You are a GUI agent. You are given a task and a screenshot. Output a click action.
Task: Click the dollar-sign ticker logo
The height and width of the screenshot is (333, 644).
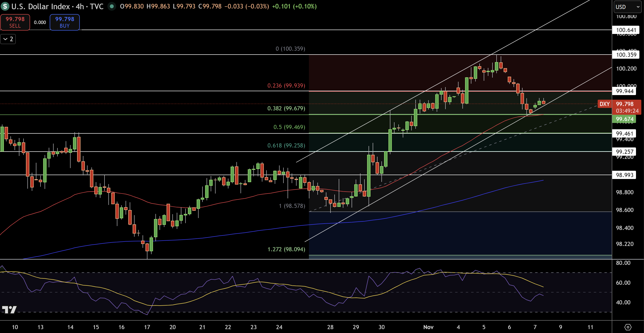click(x=5, y=7)
